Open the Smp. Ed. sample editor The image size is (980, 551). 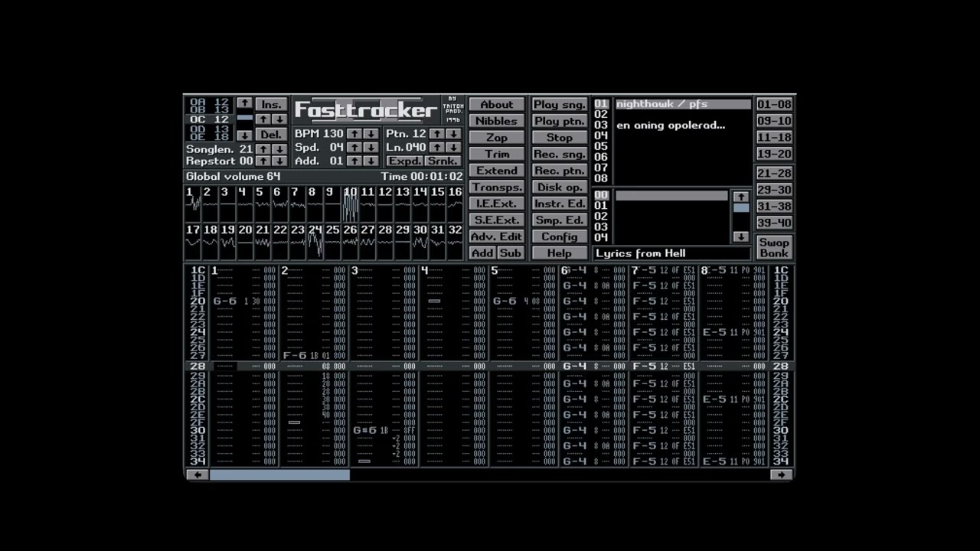pyautogui.click(x=559, y=220)
